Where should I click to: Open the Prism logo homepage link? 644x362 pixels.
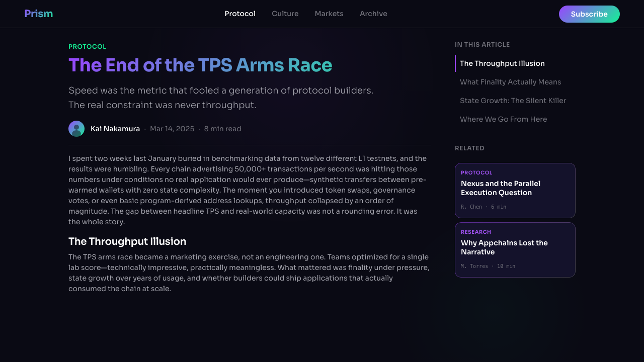38,14
